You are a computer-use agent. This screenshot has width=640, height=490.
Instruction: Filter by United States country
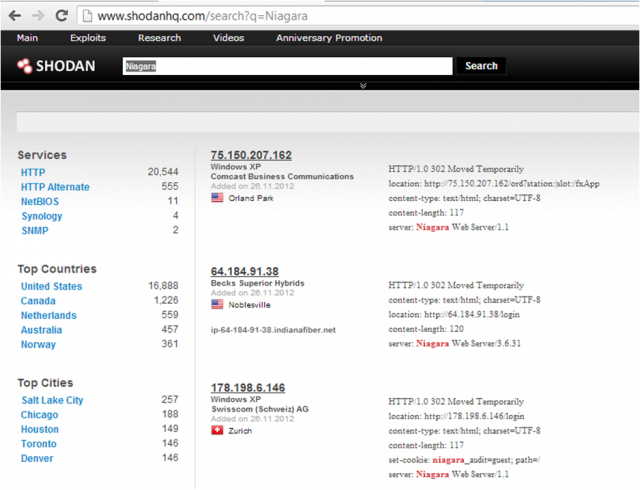(x=51, y=286)
